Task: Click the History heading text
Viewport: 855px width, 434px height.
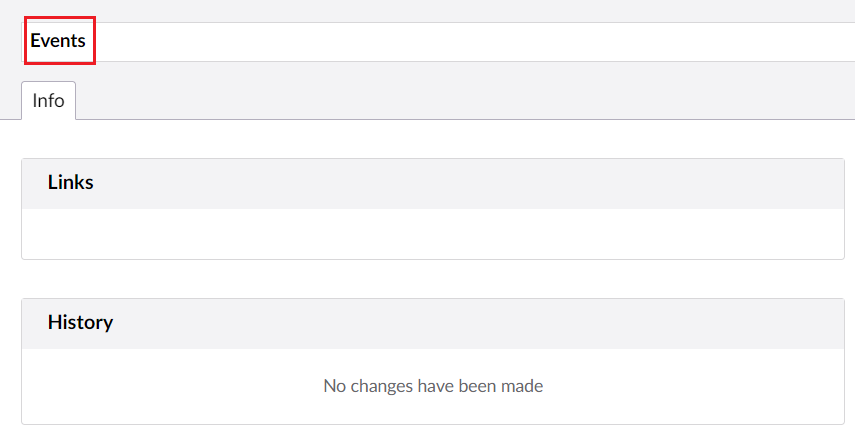Action: click(80, 323)
